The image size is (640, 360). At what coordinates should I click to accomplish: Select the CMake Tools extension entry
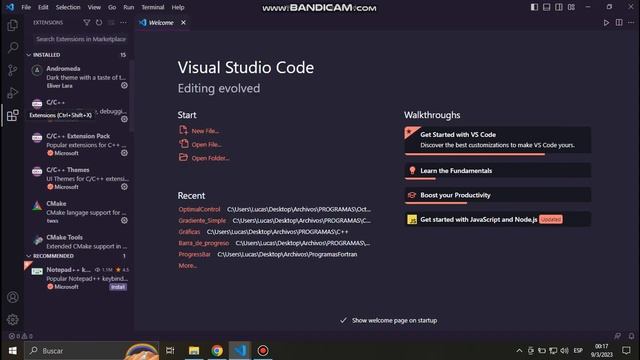(x=78, y=242)
